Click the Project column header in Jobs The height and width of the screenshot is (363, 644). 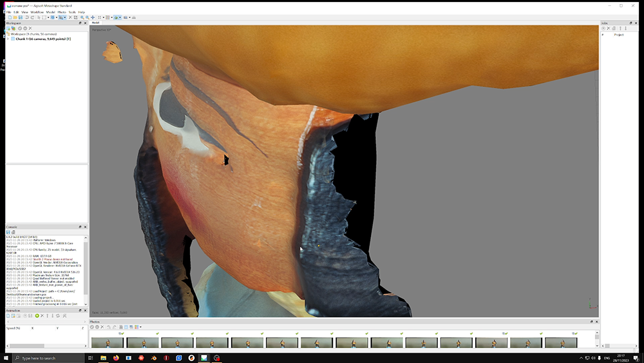pos(618,35)
